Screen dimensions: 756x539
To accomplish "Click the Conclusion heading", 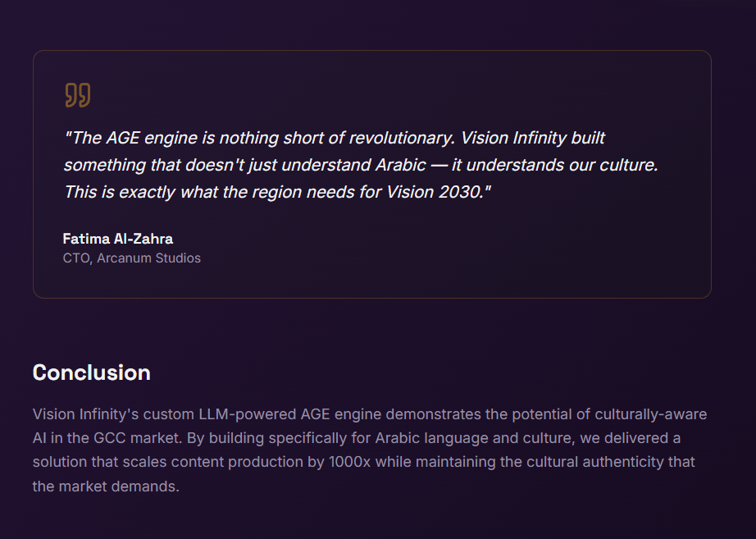I will 91,372.
